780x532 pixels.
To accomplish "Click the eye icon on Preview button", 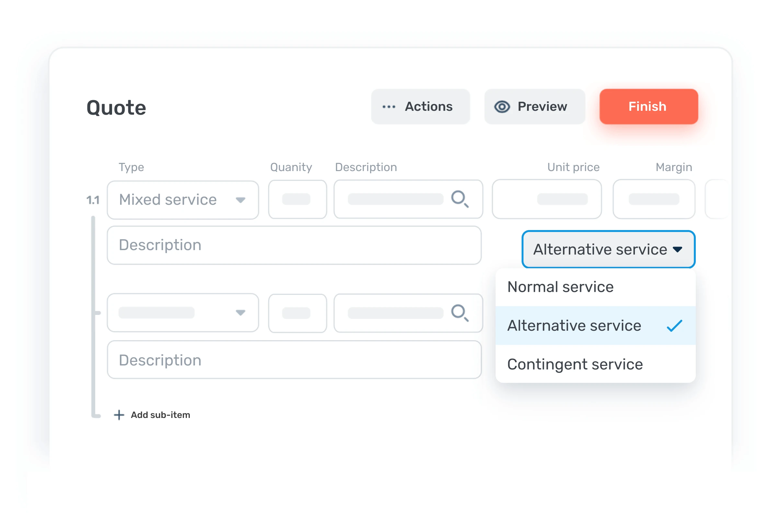I will (x=502, y=106).
